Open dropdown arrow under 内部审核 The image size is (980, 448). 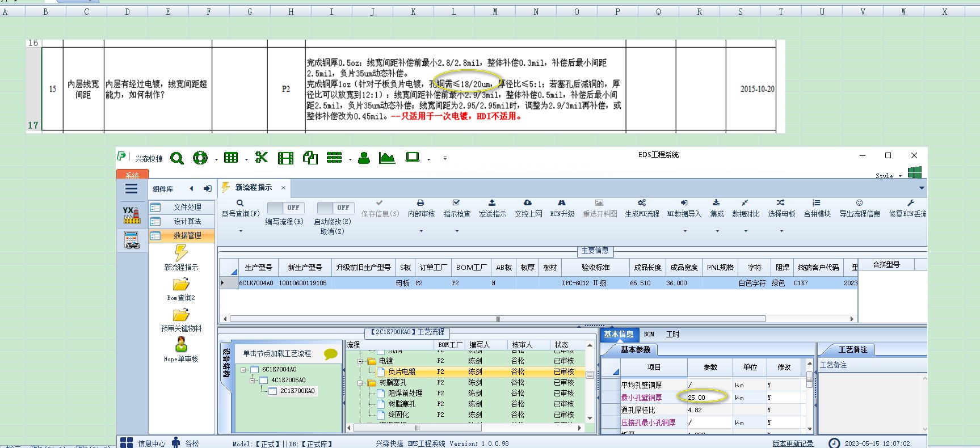(x=421, y=231)
